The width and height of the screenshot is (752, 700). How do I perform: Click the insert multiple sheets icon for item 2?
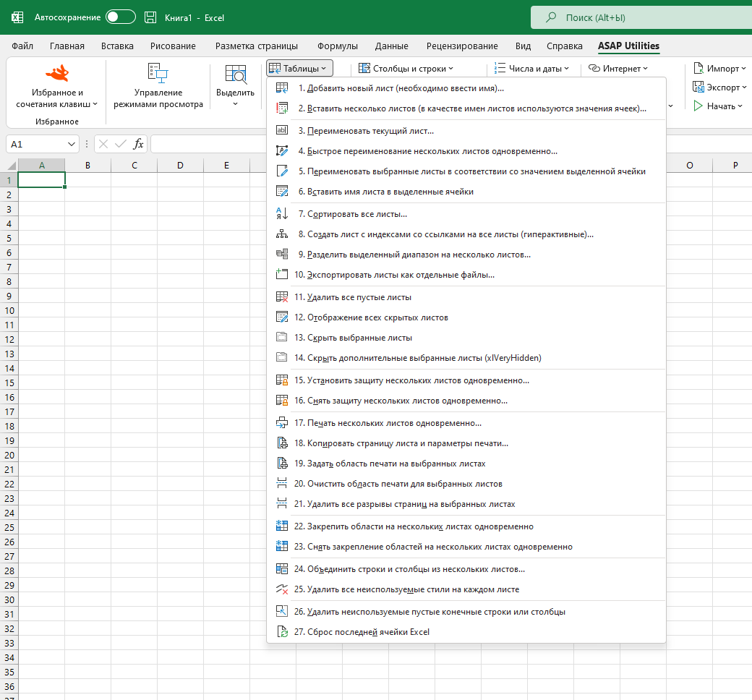tap(282, 108)
